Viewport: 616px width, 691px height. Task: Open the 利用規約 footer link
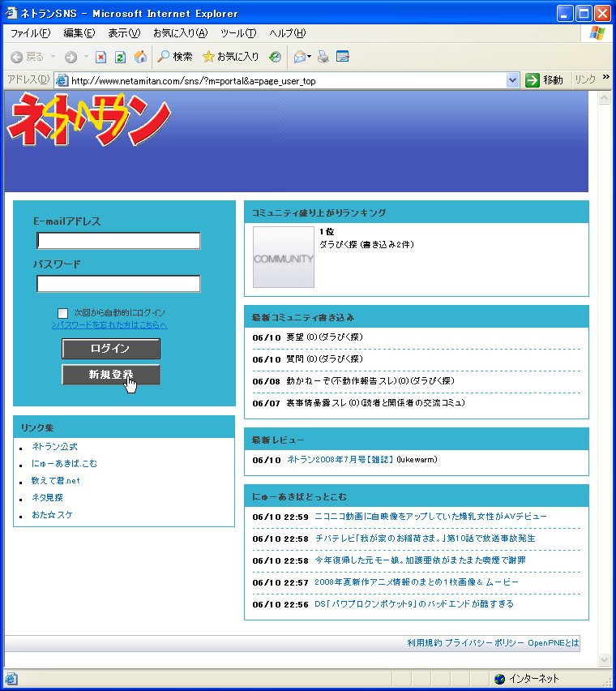pyautogui.click(x=425, y=643)
